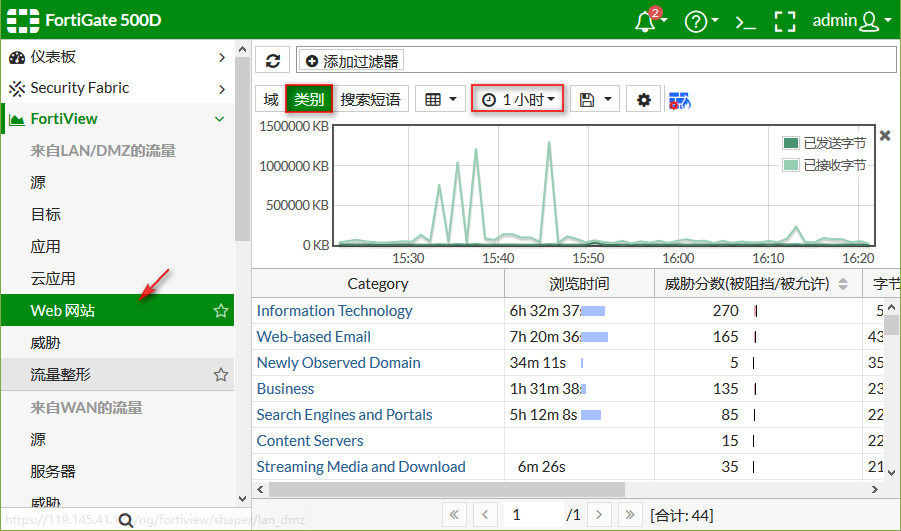Go to the last page
The image size is (901, 531).
tap(630, 514)
